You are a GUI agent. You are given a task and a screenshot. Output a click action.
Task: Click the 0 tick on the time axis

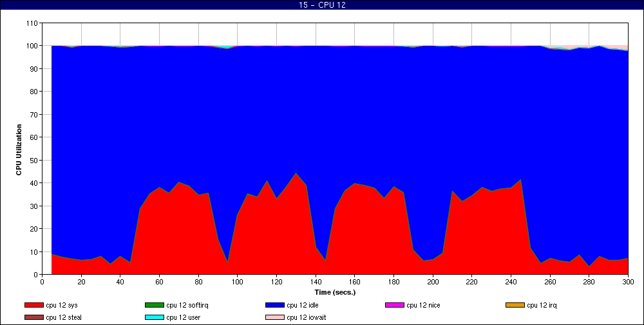point(43,282)
